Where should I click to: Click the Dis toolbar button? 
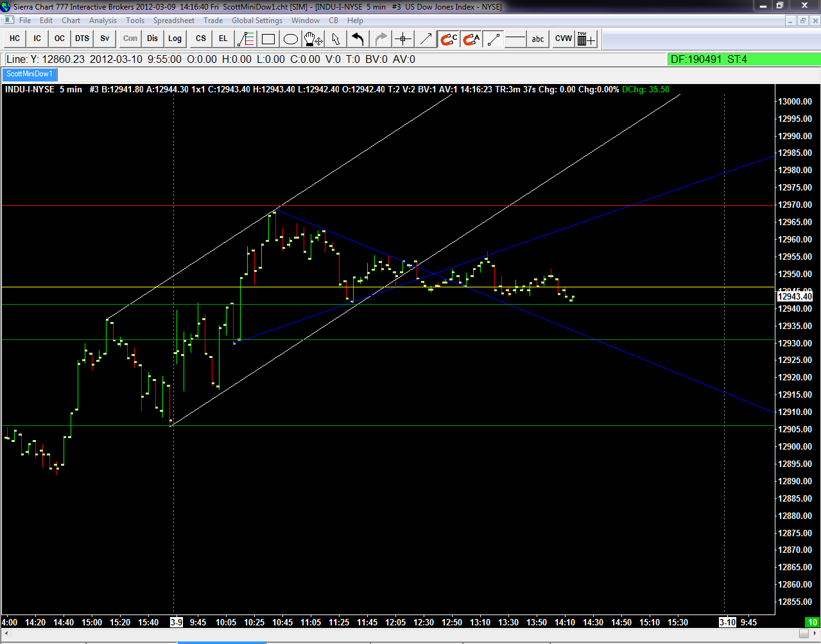(x=153, y=38)
